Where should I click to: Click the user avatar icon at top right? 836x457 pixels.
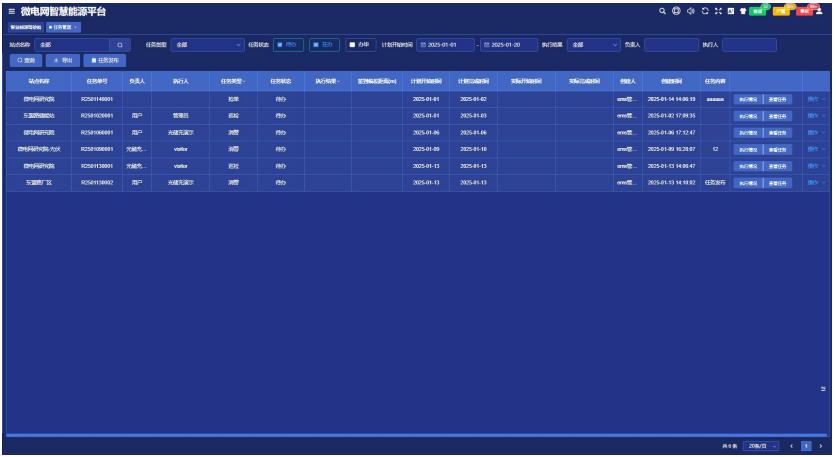pos(822,10)
